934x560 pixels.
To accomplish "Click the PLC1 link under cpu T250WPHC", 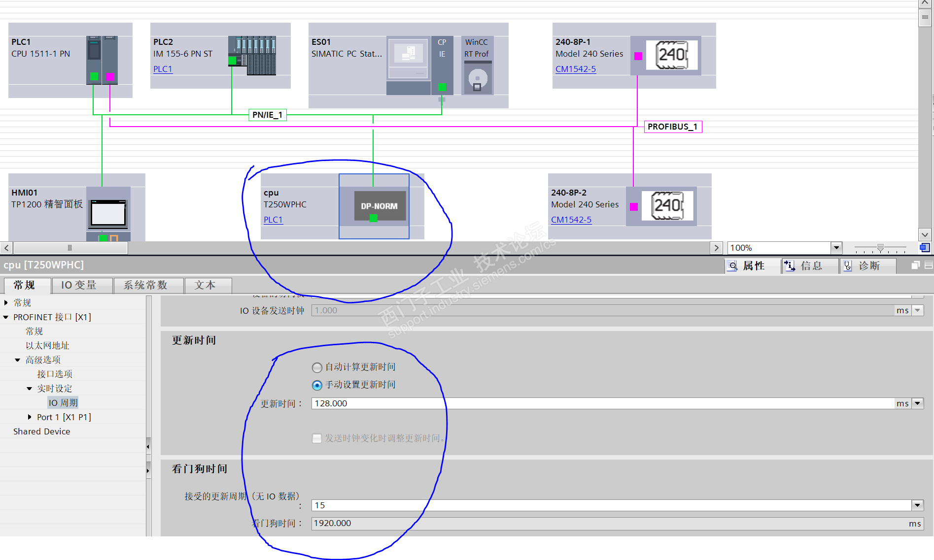I will click(x=273, y=220).
